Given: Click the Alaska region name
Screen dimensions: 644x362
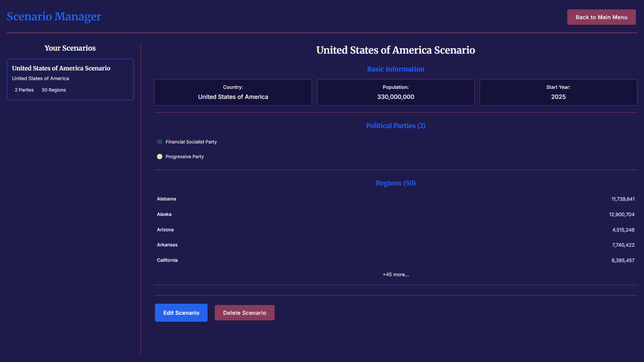Looking at the screenshot, I should pos(164,214).
